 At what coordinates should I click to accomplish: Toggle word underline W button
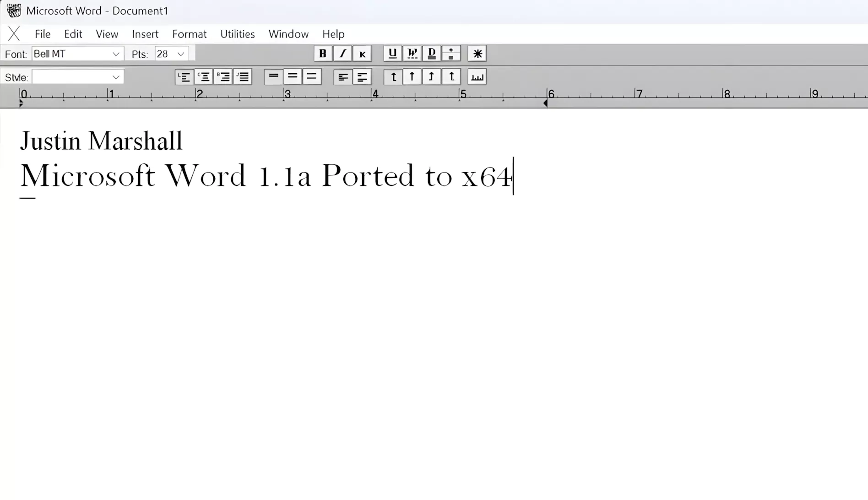point(412,54)
